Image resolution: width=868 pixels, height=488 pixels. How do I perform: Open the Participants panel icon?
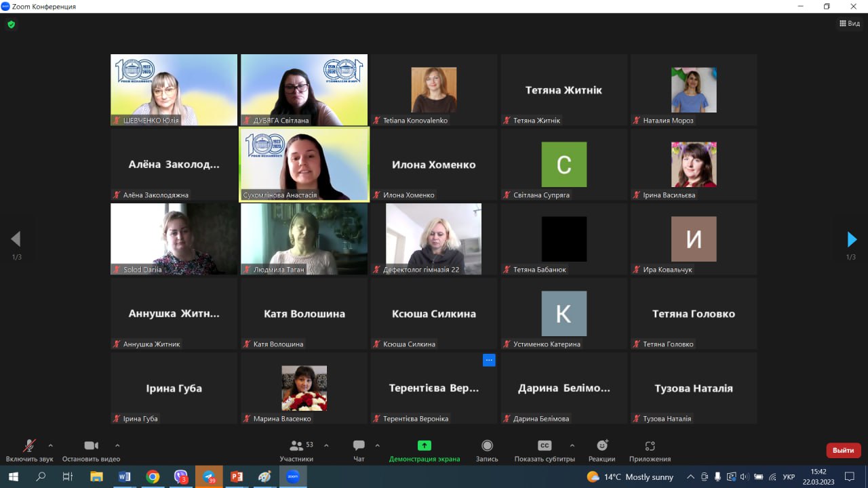[296, 446]
